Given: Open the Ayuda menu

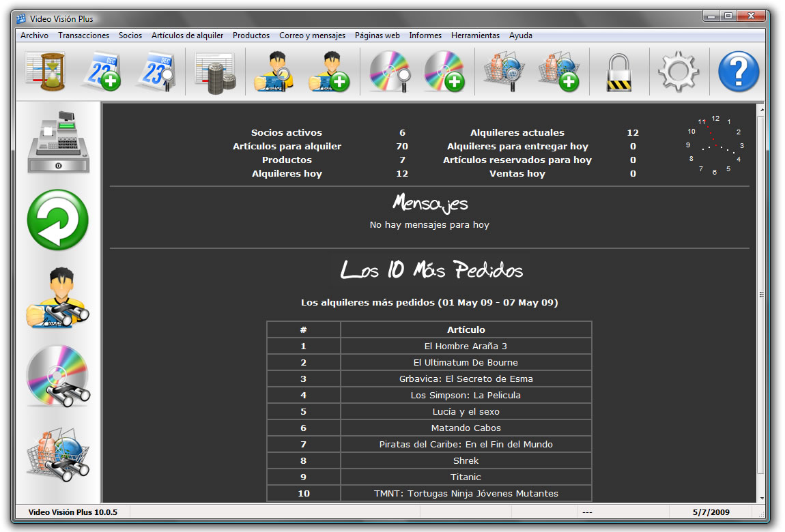Looking at the screenshot, I should pyautogui.click(x=521, y=35).
